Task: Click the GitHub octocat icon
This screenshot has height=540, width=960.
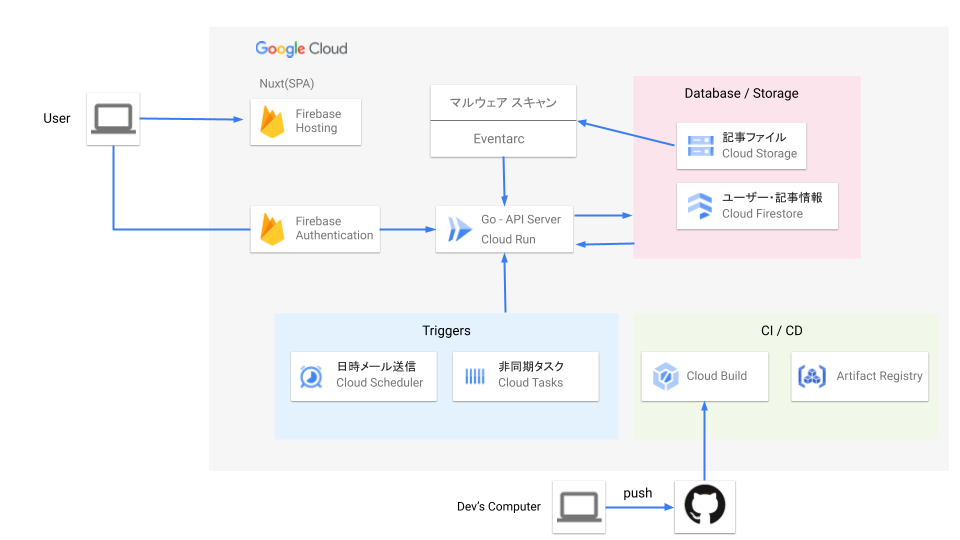Action: 704,507
